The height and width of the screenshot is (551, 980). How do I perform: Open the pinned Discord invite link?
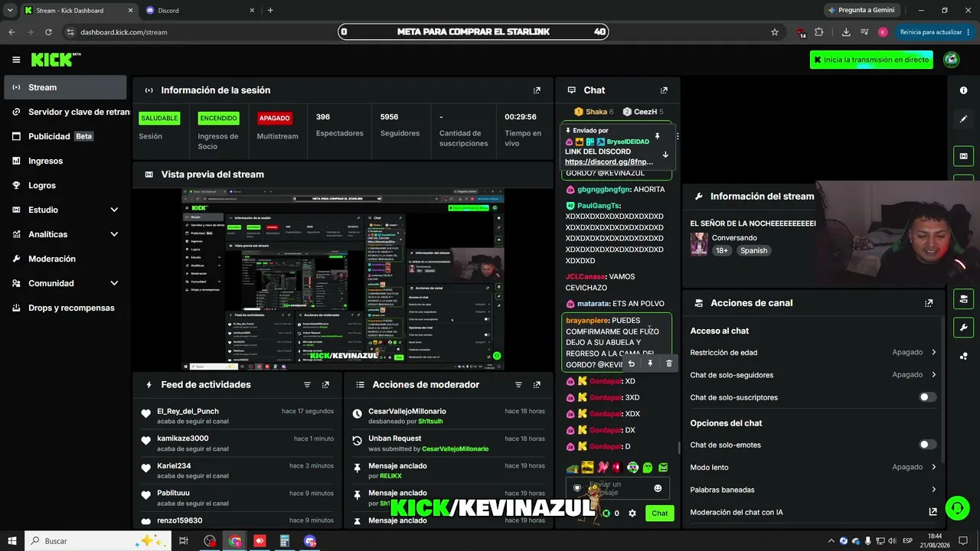click(609, 161)
